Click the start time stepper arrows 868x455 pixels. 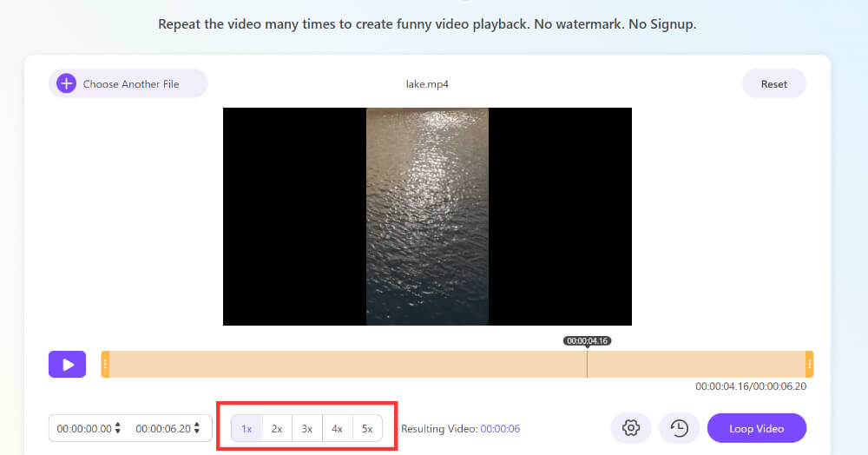point(118,428)
